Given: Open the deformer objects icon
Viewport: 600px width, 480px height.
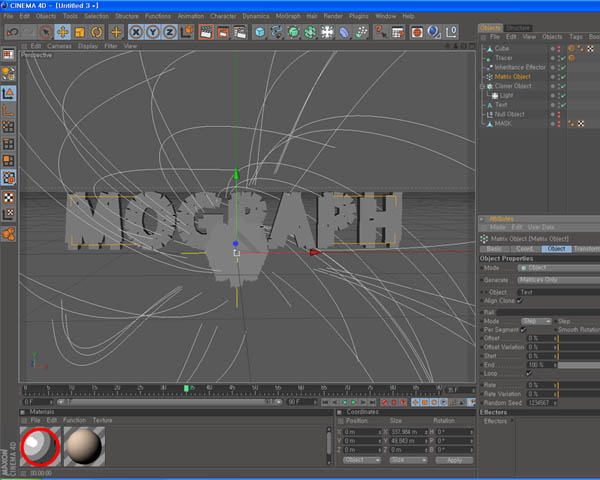Looking at the screenshot, I should coord(344,32).
